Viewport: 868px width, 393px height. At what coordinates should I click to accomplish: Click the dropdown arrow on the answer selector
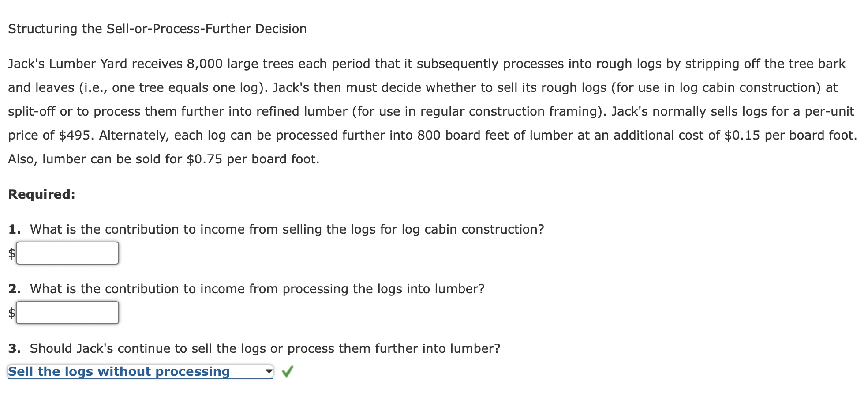[268, 371]
